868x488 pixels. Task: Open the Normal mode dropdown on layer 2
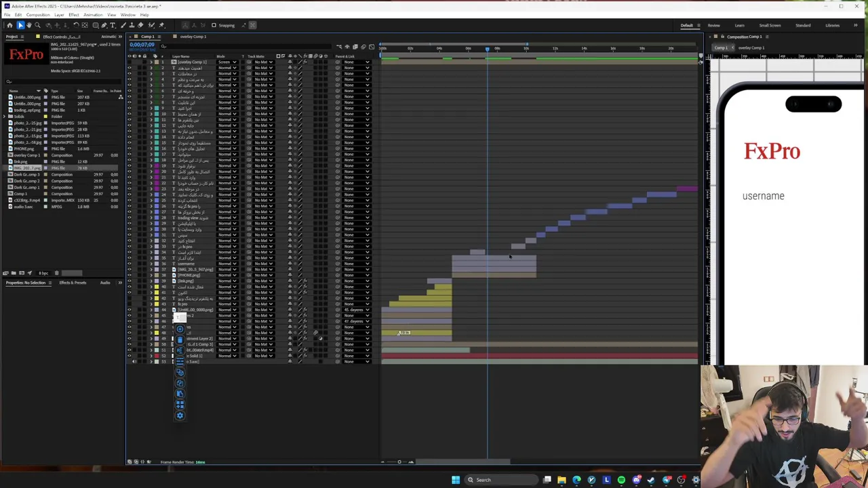tap(227, 68)
